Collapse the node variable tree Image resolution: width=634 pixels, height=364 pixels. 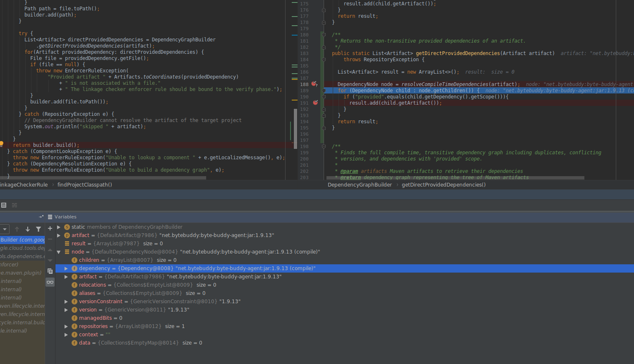click(58, 251)
